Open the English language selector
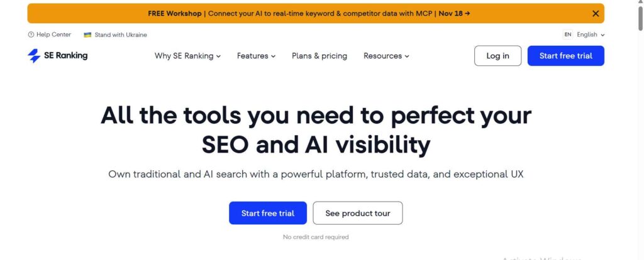The width and height of the screenshot is (644, 260). tap(590, 35)
